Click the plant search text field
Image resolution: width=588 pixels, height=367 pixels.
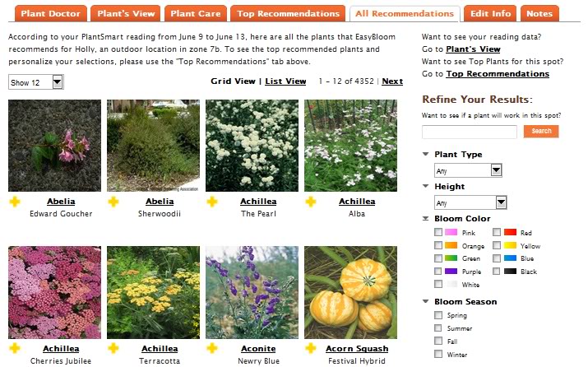(470, 132)
